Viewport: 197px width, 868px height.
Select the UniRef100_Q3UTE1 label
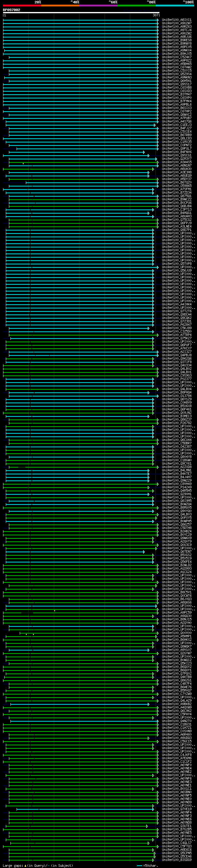pos(177,826)
